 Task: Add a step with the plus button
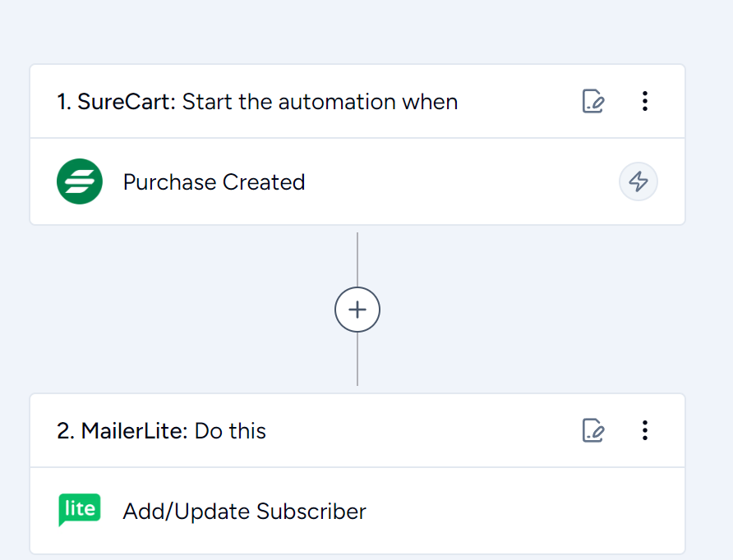click(x=357, y=310)
